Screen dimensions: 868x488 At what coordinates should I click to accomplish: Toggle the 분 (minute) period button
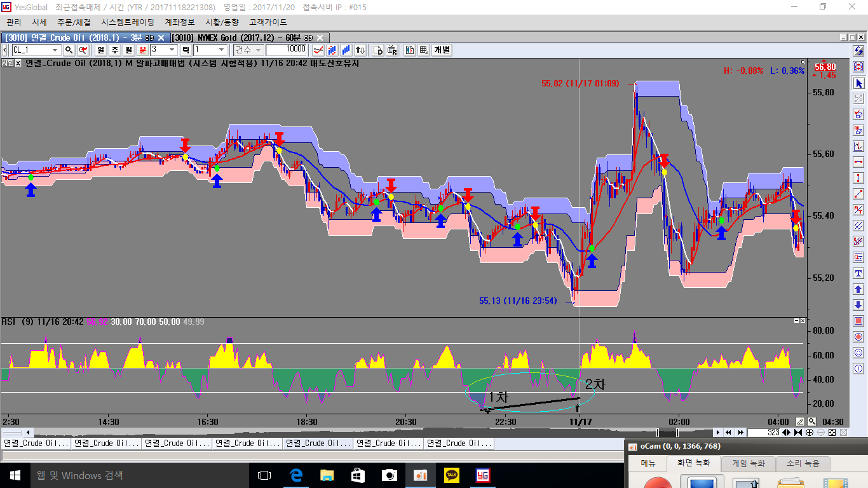coord(143,50)
